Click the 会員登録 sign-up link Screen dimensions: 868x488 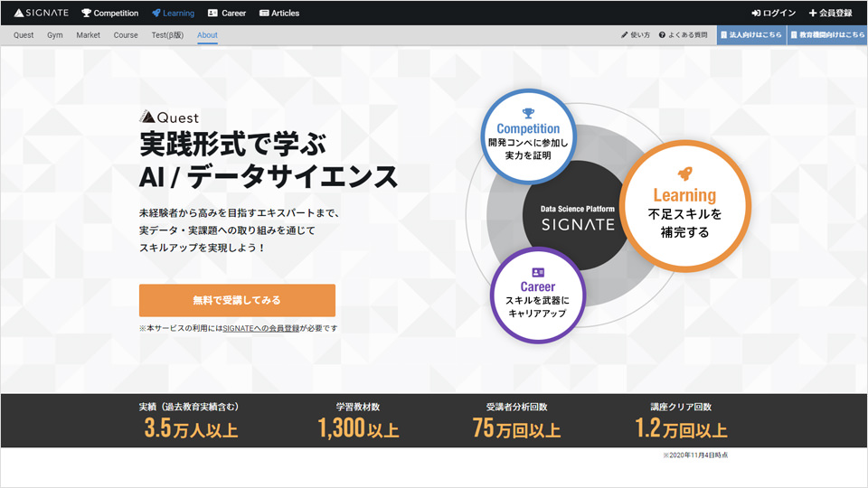tap(830, 13)
